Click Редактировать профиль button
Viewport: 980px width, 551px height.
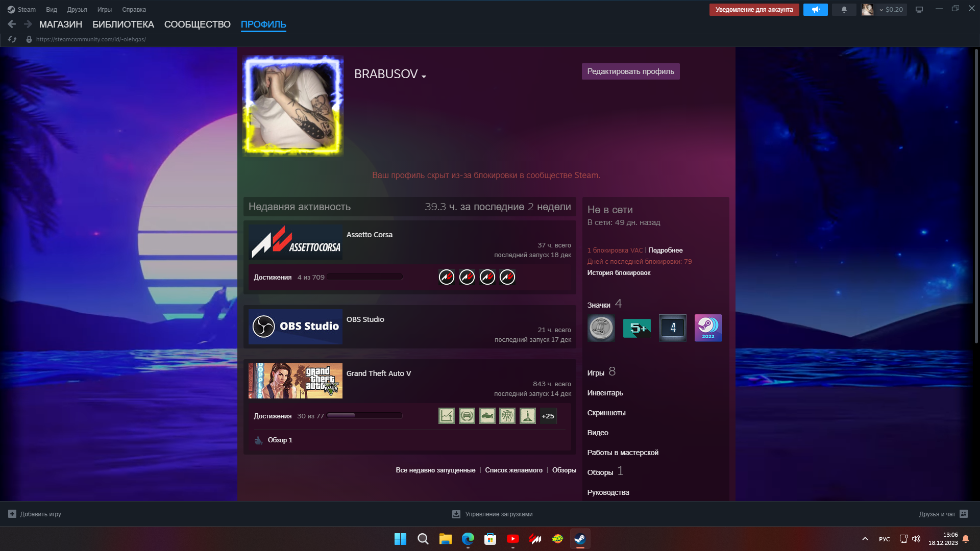(x=631, y=71)
